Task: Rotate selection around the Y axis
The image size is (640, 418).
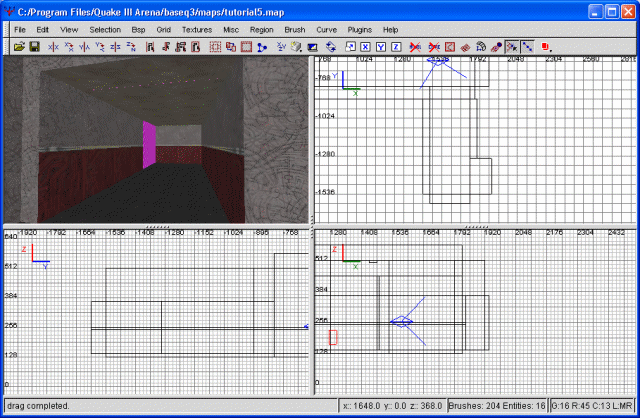Action: pyautogui.click(x=100, y=47)
